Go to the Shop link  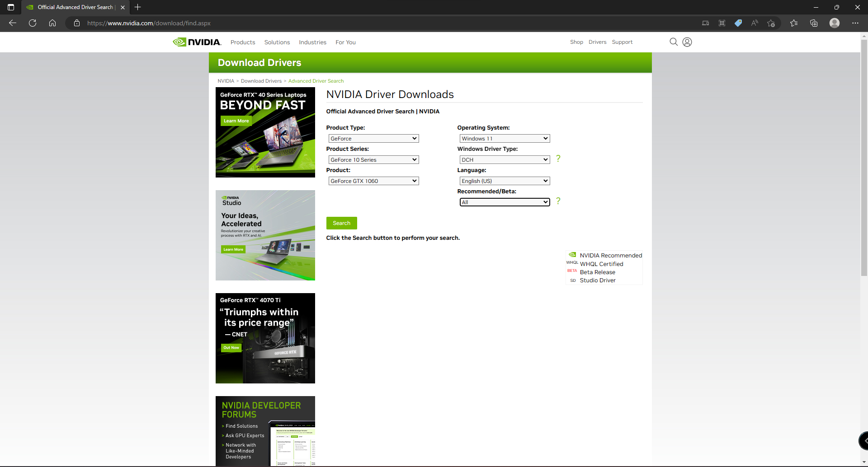tap(576, 42)
